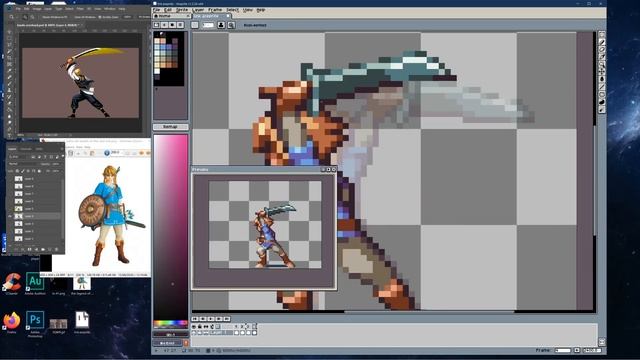Select the Paint Bucket tool in Aseprite

pos(602,79)
